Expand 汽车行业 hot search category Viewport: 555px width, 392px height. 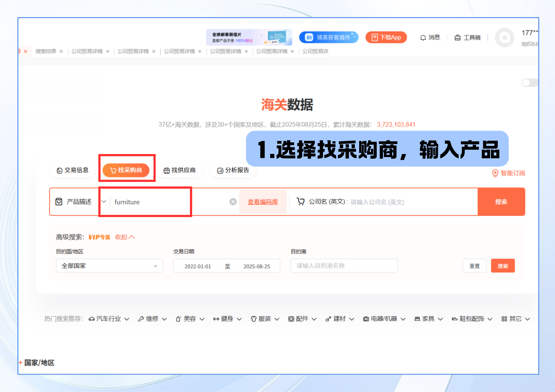click(109, 319)
